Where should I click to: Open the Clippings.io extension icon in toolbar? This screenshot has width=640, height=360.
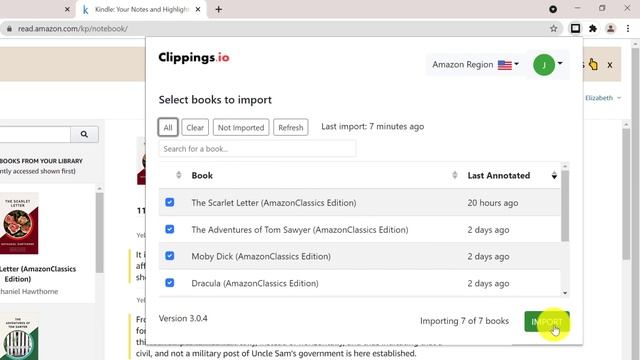[575, 28]
